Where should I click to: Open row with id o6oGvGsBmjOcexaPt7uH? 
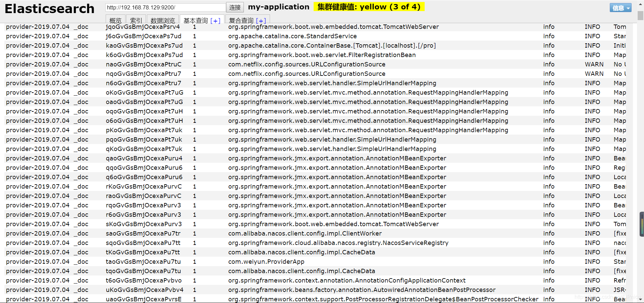pos(144,121)
